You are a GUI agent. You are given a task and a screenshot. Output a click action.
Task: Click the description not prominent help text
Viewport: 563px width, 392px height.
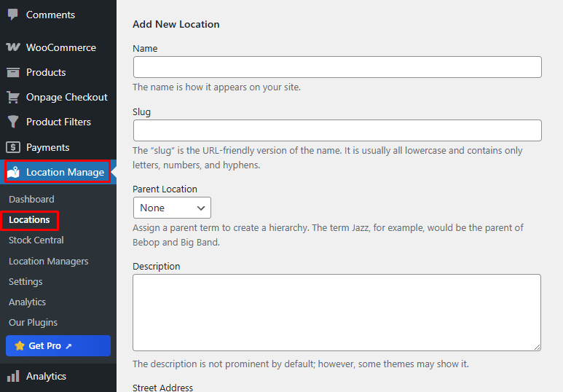(301, 364)
